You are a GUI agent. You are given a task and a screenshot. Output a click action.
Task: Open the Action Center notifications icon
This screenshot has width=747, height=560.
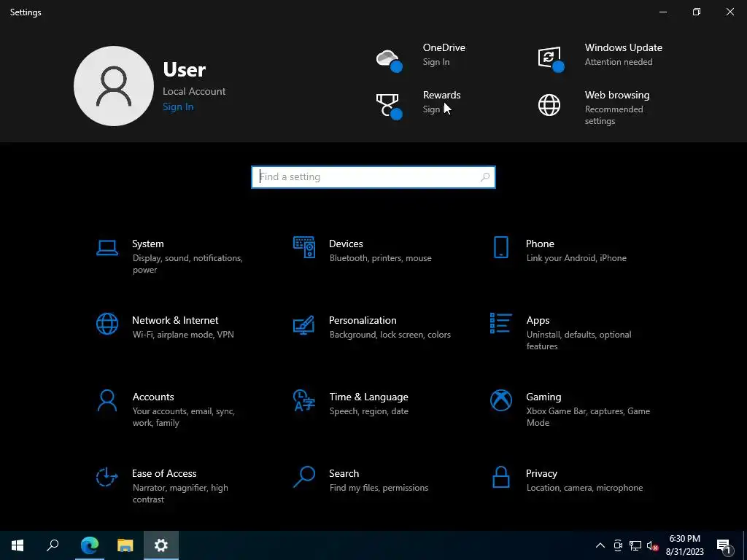coord(725,545)
